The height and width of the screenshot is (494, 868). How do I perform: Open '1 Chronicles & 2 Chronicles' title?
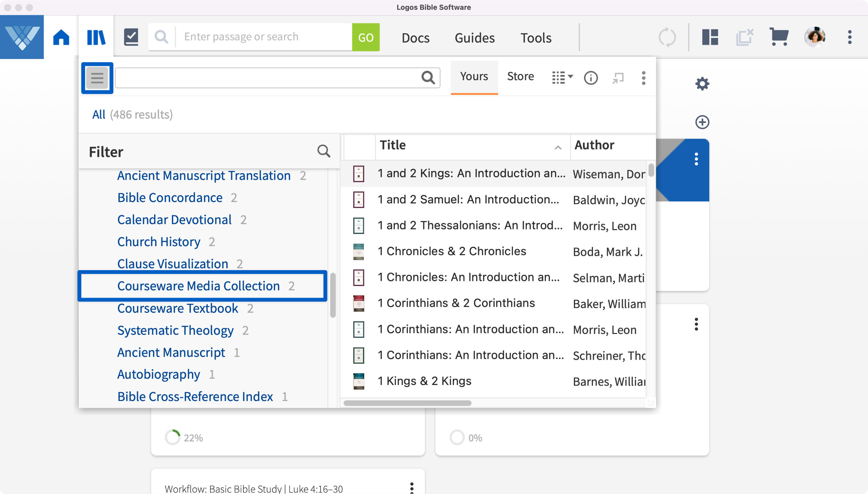(452, 251)
